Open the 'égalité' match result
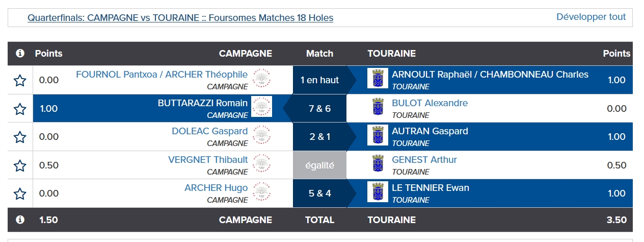This screenshot has width=644, height=242. (319, 165)
